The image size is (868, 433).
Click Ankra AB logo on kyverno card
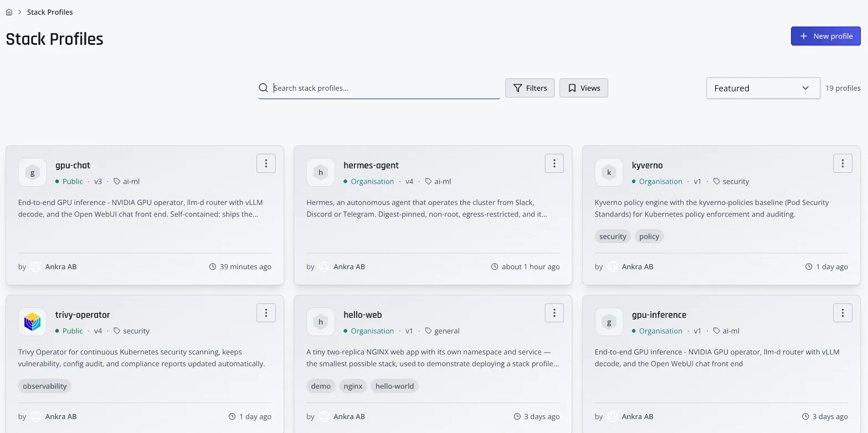[x=613, y=267]
